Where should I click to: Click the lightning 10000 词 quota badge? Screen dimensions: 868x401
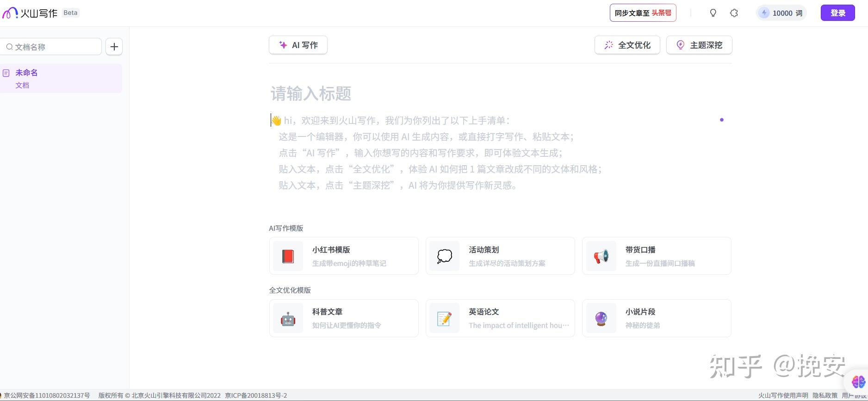pyautogui.click(x=781, y=13)
